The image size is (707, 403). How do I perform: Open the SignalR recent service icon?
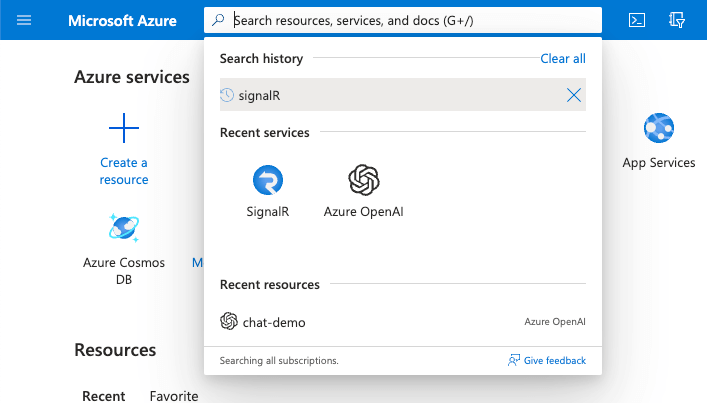(x=268, y=180)
